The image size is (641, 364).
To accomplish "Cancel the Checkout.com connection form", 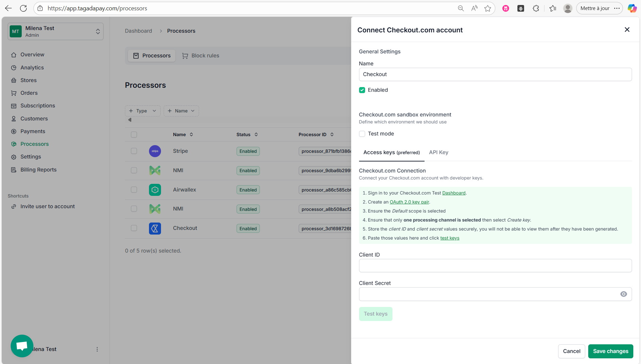I will pyautogui.click(x=572, y=351).
